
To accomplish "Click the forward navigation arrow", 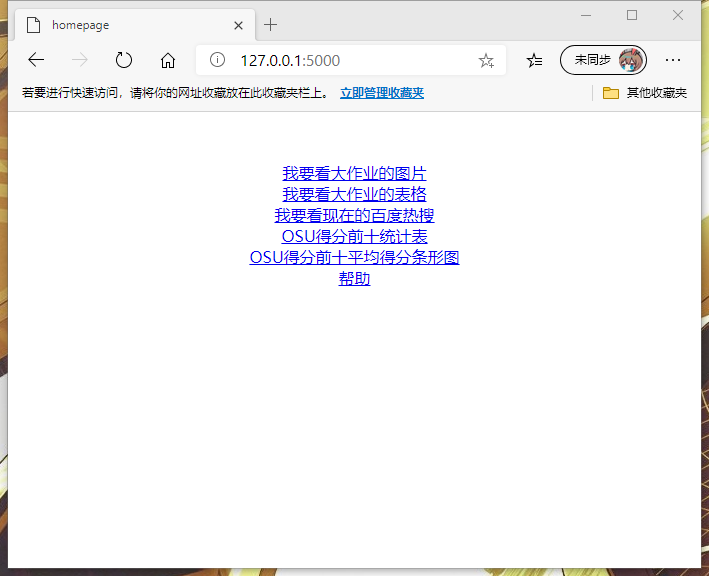I will pyautogui.click(x=80, y=60).
